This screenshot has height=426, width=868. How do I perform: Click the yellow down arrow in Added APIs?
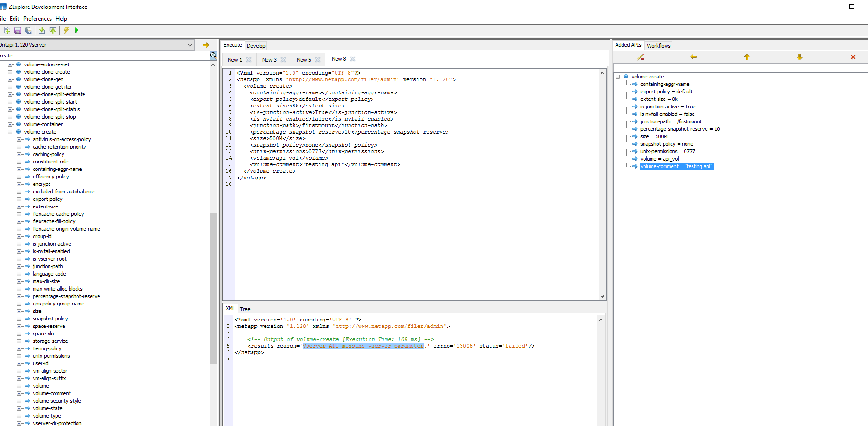tap(799, 57)
